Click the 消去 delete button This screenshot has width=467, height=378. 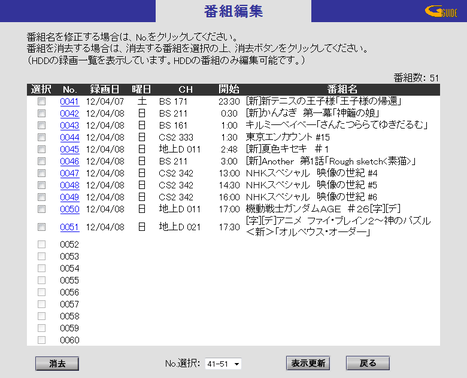[x=57, y=363]
